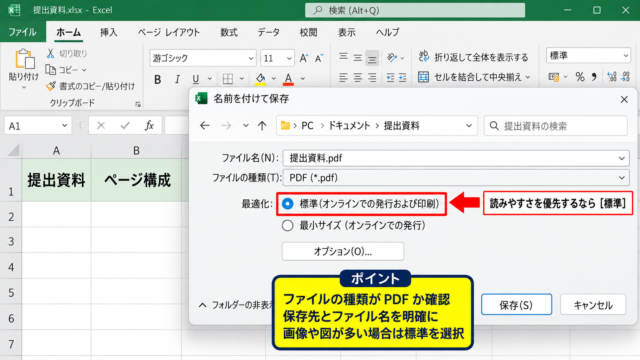Image resolution: width=640 pixels, height=360 pixels.
Task: Select column A header
Action: (x=56, y=151)
